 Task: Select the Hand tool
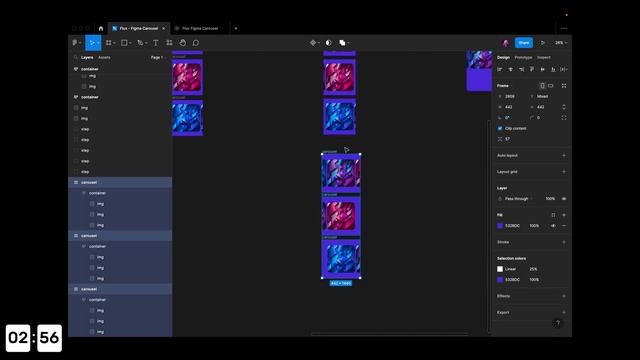coord(182,42)
